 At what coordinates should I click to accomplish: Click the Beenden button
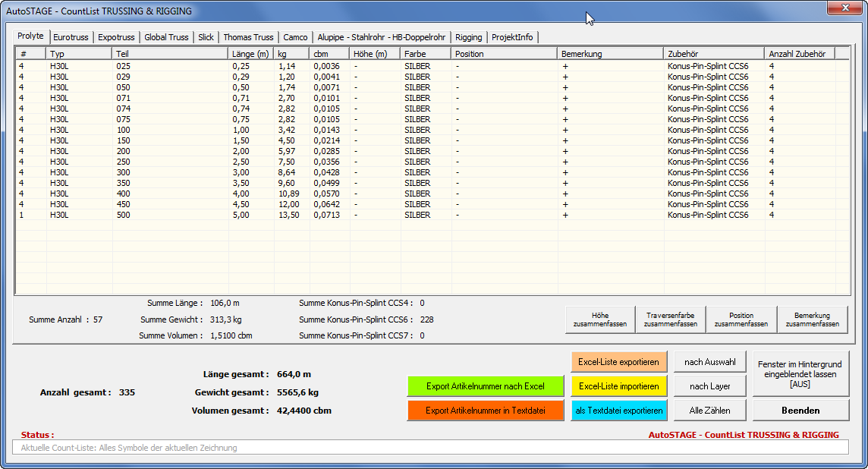[x=800, y=411]
